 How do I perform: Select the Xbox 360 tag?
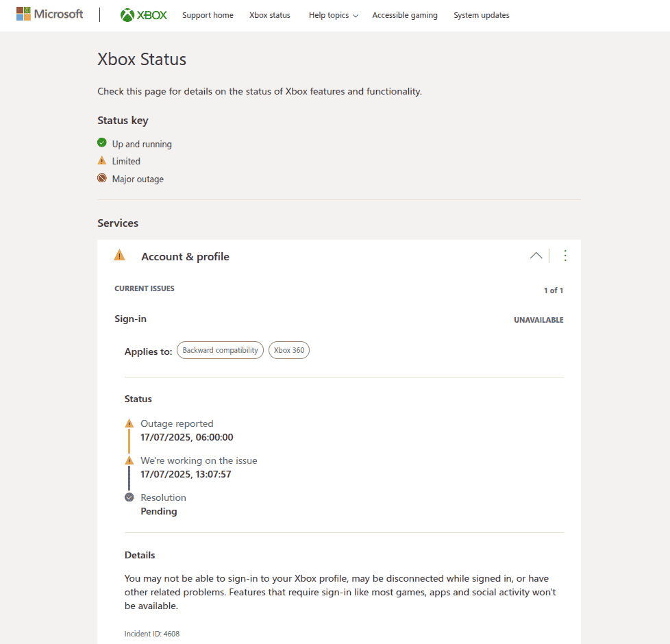coord(288,350)
